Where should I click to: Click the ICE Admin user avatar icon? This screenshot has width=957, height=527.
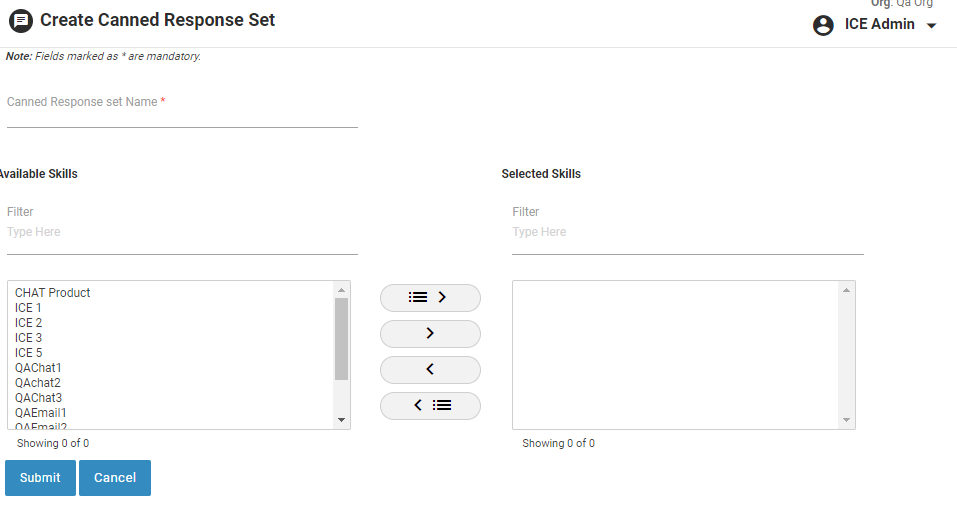tap(824, 25)
